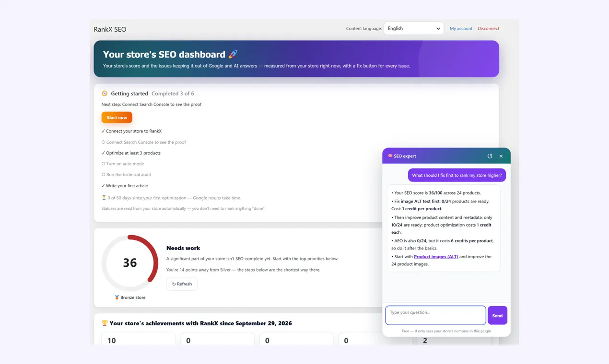Click the Optimize at least 3 products step

[131, 153]
